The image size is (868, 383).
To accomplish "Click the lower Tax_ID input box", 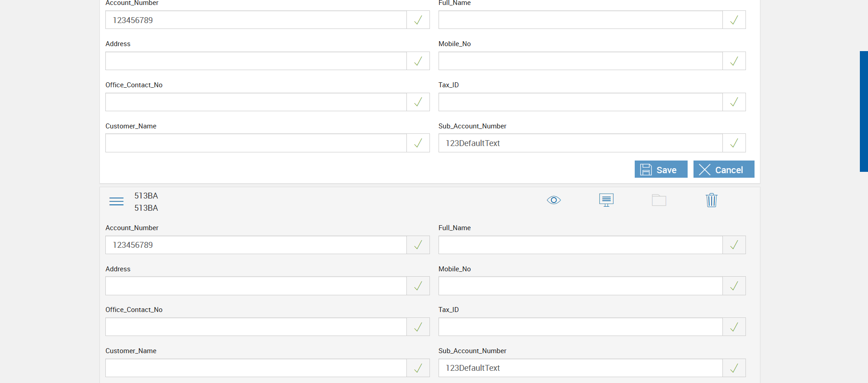I will click(580, 327).
